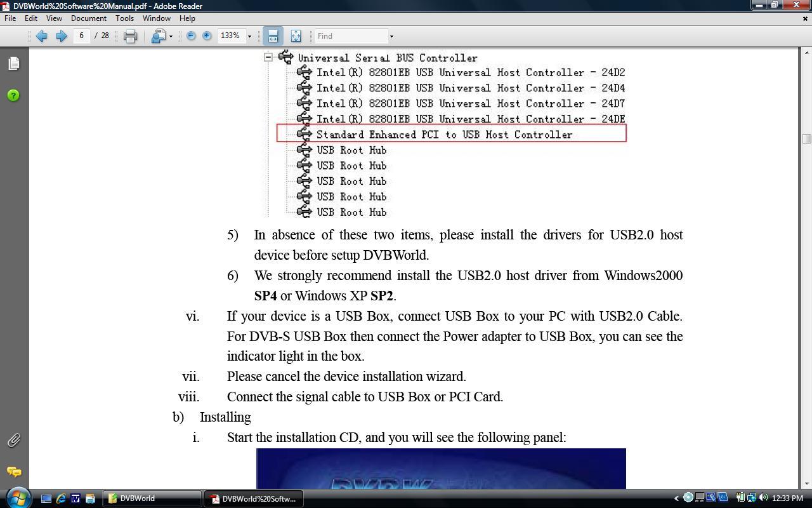Close the document with the menu bar X
The width and height of the screenshot is (812, 508).
(x=805, y=18)
